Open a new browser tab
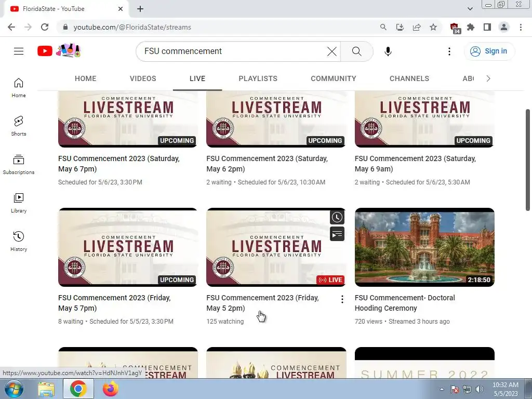The width and height of the screenshot is (532, 399). tap(140, 9)
